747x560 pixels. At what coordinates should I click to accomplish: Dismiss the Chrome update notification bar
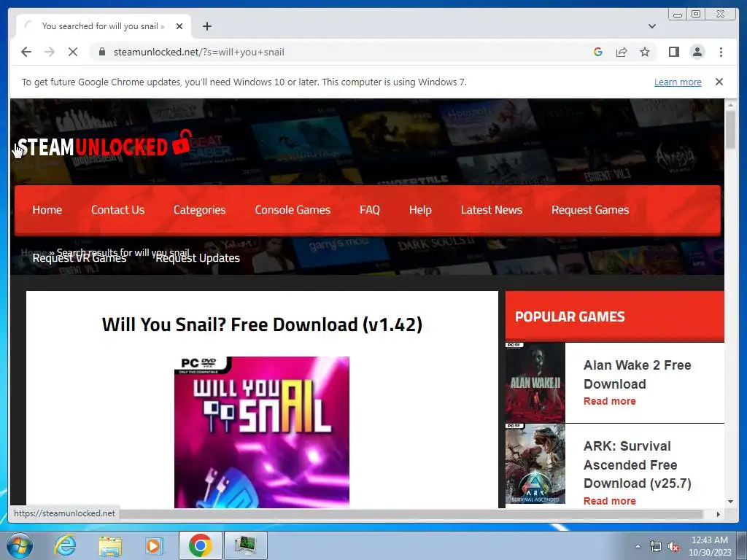719,82
